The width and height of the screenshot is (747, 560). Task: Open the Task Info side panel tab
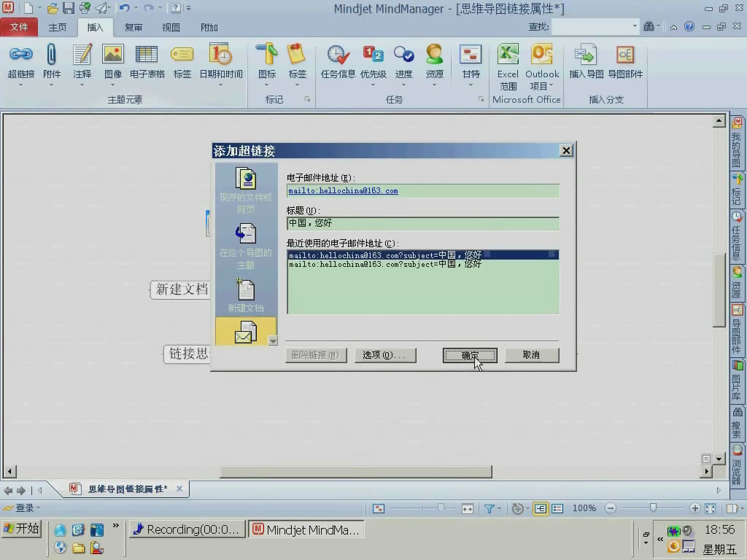click(737, 236)
